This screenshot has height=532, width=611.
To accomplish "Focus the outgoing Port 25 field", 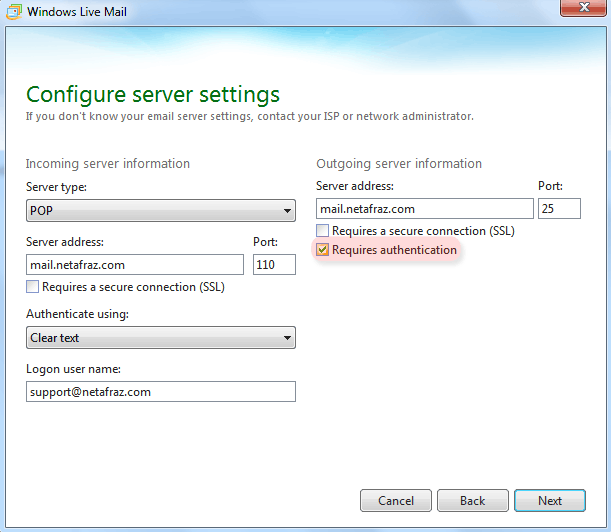I will tap(559, 209).
